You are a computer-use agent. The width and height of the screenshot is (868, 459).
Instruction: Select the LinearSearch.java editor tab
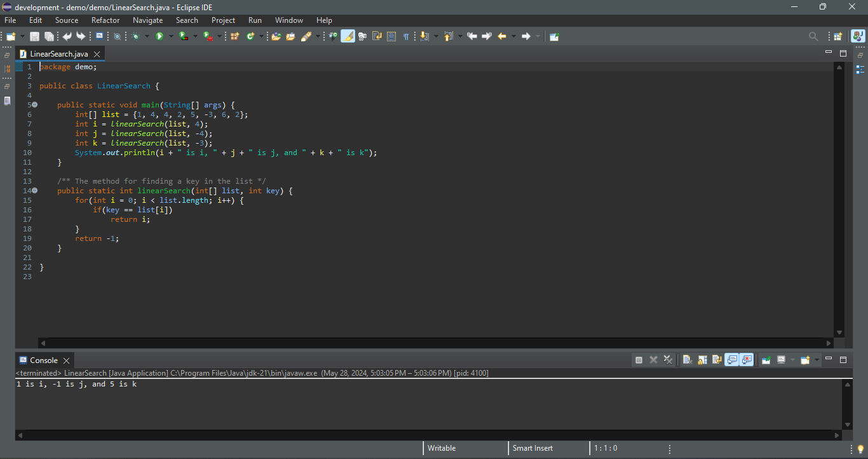(58, 54)
